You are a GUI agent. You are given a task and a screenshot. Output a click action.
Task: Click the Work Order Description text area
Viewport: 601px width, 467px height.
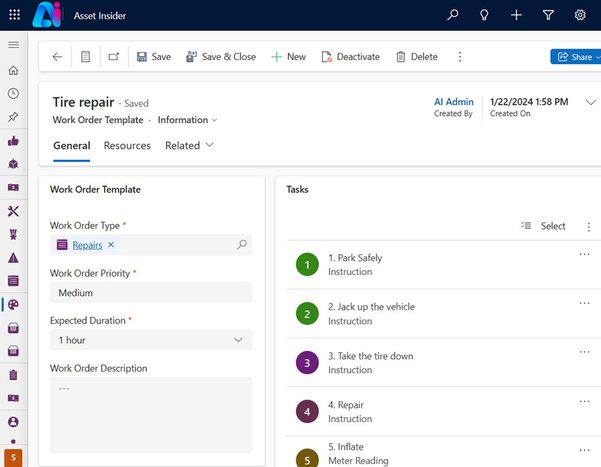151,415
